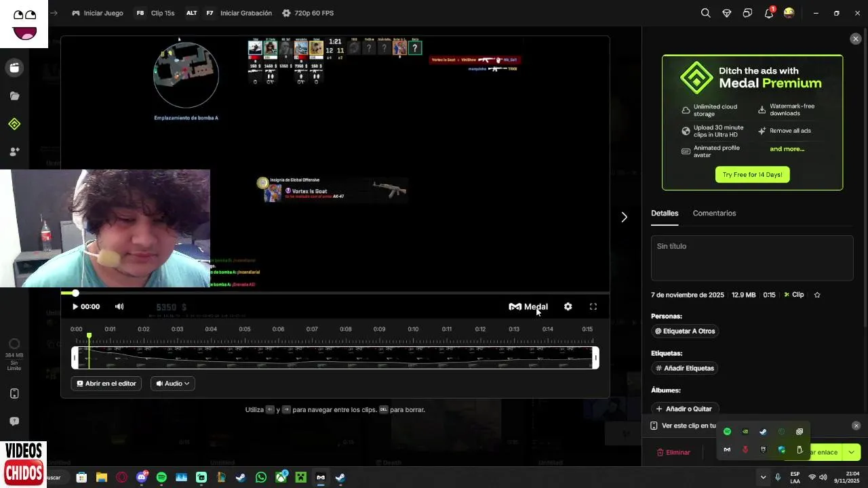868x488 pixels.
Task: Click the safely remove hardware tray icon
Action: click(x=800, y=449)
